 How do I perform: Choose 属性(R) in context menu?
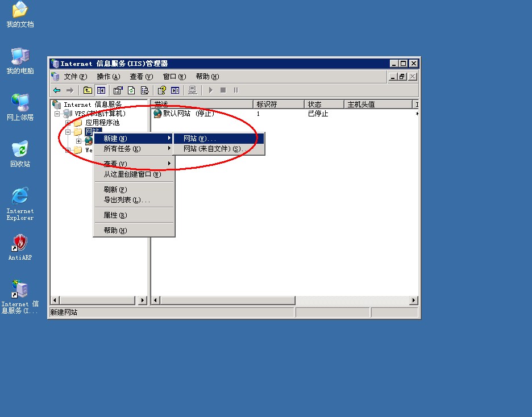(134, 215)
